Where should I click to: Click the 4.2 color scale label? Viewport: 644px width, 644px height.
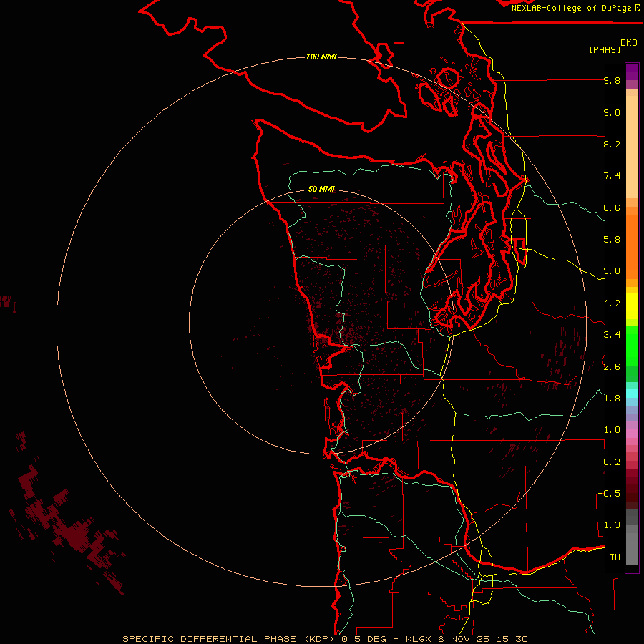tap(612, 303)
